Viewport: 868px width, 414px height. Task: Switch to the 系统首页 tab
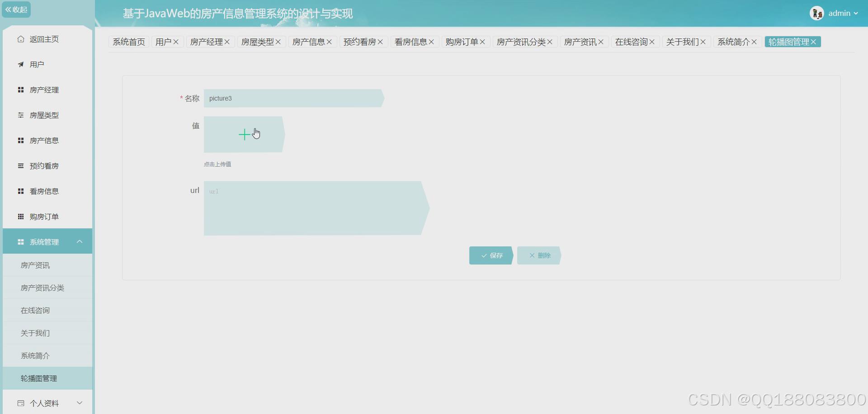[129, 42]
